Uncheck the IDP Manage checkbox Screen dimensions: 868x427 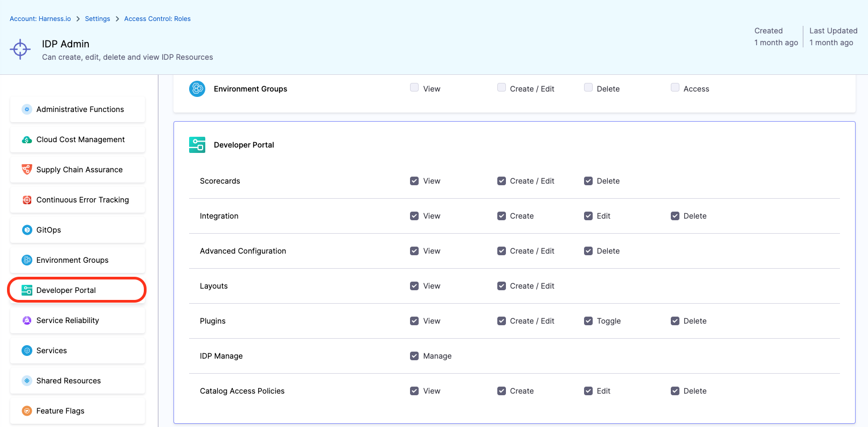414,356
